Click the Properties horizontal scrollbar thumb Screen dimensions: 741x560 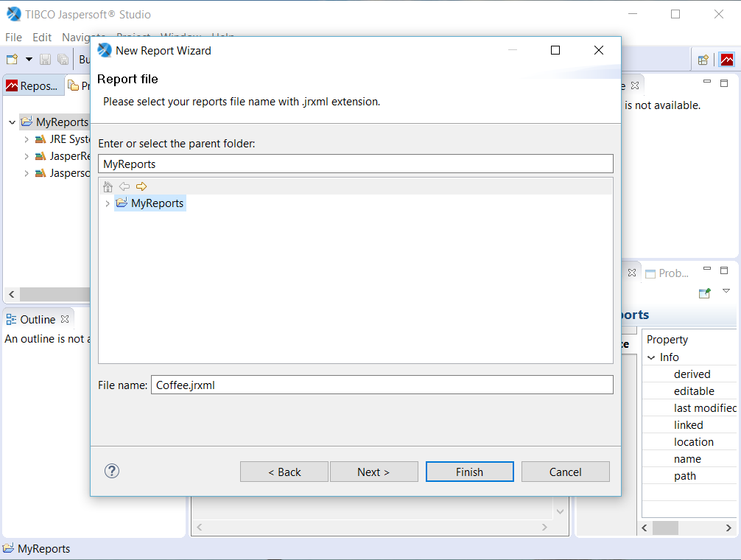665,528
